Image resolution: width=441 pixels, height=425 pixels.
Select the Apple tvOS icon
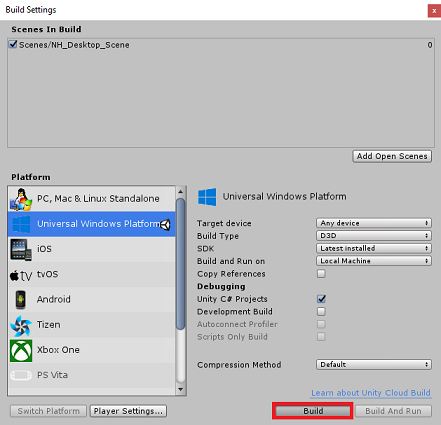21,275
